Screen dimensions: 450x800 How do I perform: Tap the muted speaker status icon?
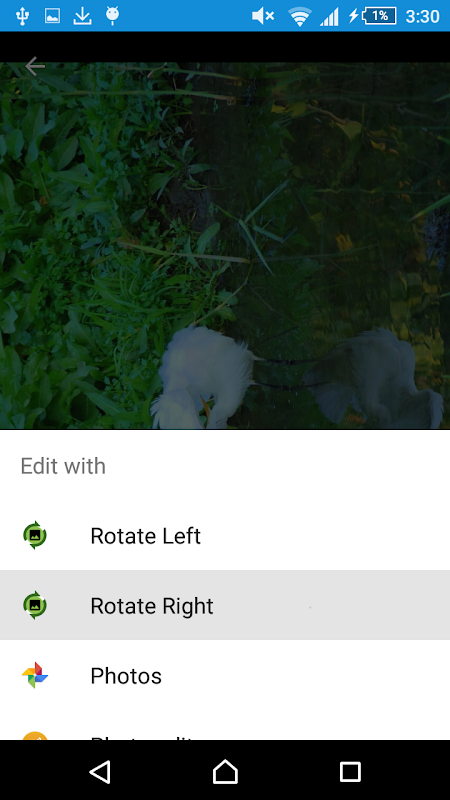point(263,16)
